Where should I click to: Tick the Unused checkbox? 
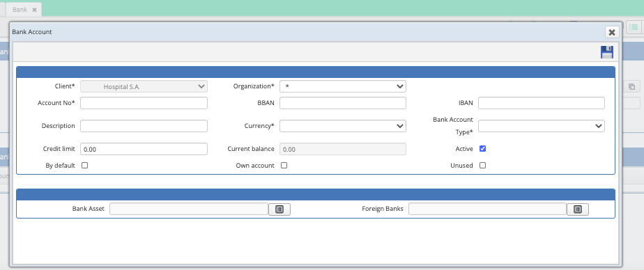pos(482,166)
